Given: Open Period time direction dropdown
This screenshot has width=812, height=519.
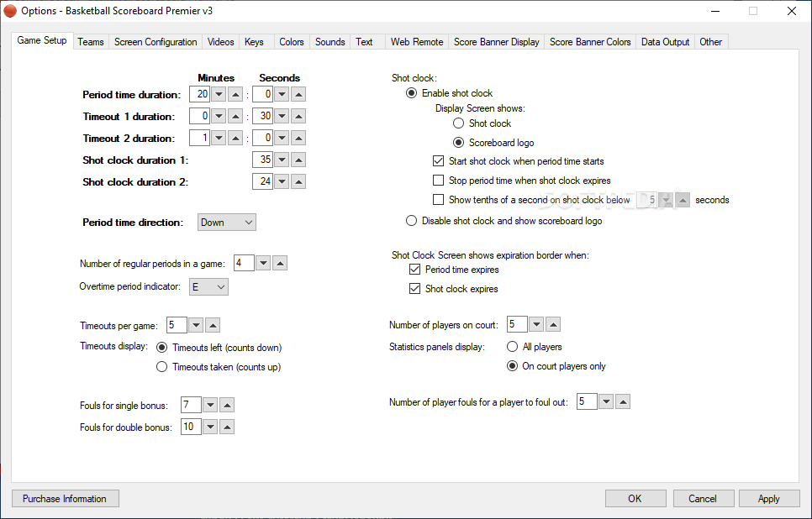Looking at the screenshot, I should click(226, 222).
